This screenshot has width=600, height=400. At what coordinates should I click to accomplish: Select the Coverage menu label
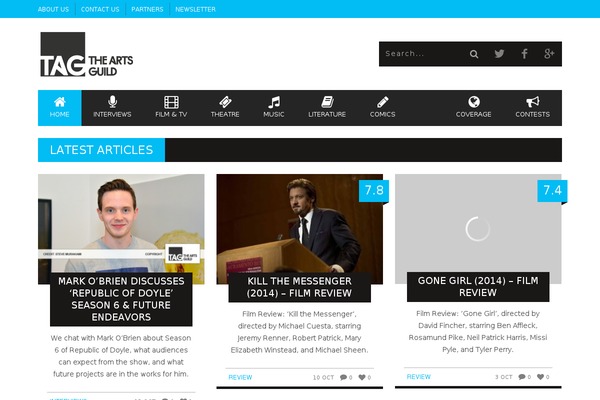click(x=474, y=114)
